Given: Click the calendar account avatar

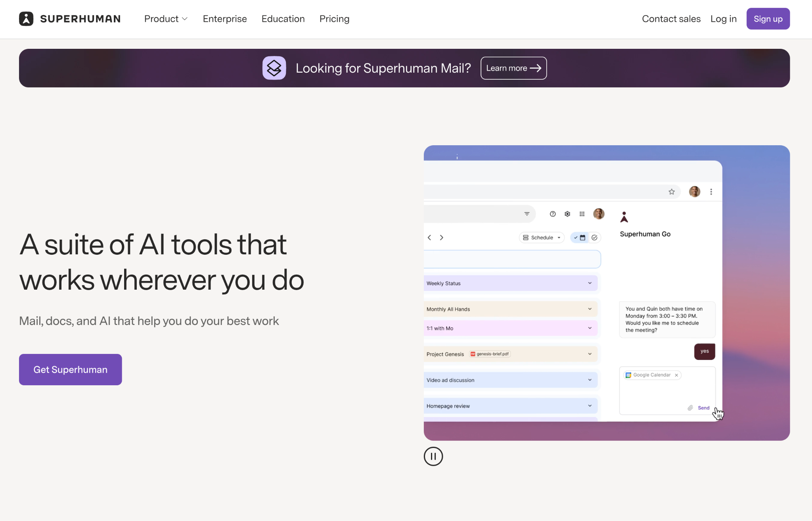Looking at the screenshot, I should (599, 214).
